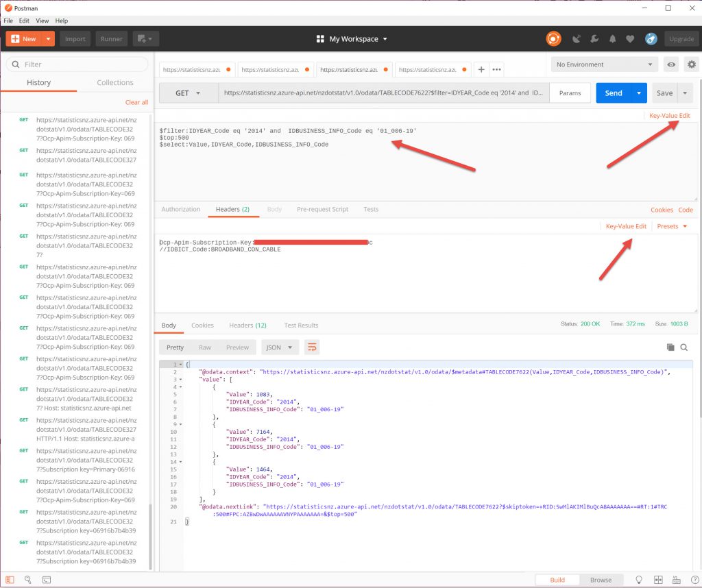Open the Authorization request tab

click(181, 210)
